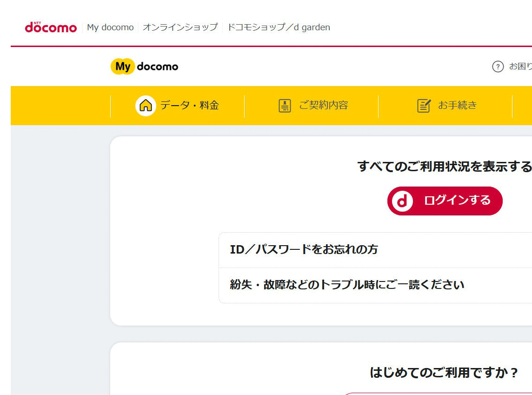Select the お手続き tab
Image resolution: width=532 pixels, height=395 pixels.
coord(457,106)
